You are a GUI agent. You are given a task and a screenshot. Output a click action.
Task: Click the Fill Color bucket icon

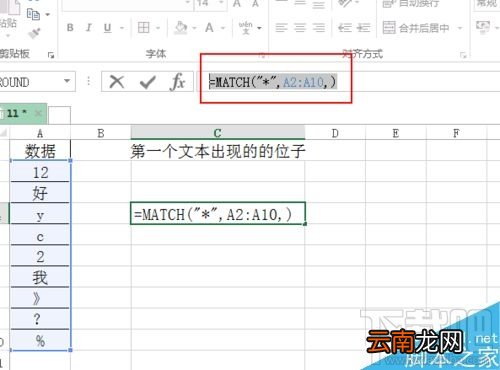(x=181, y=28)
